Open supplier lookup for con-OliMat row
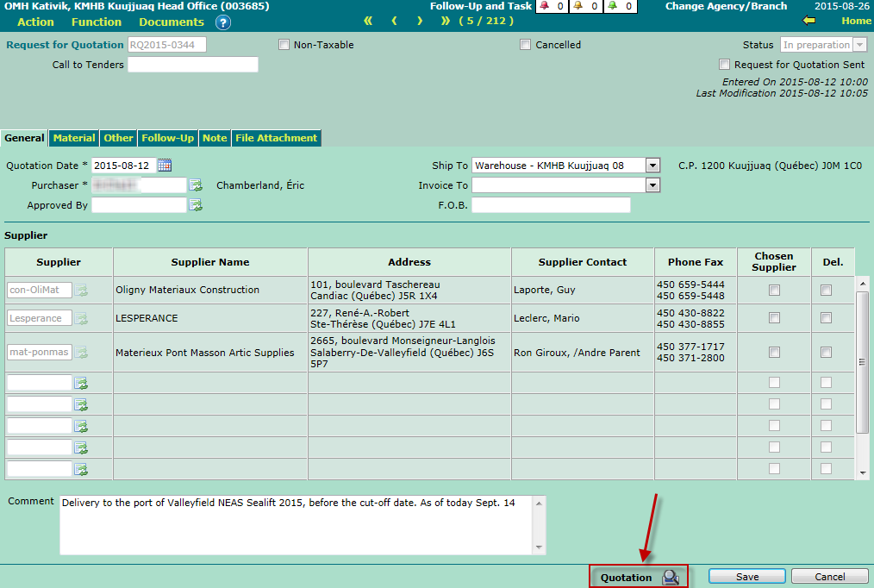The image size is (874, 588). coord(81,290)
